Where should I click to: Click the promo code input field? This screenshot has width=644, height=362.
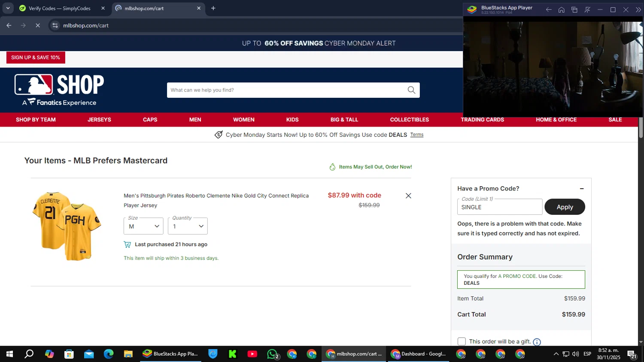click(x=500, y=207)
